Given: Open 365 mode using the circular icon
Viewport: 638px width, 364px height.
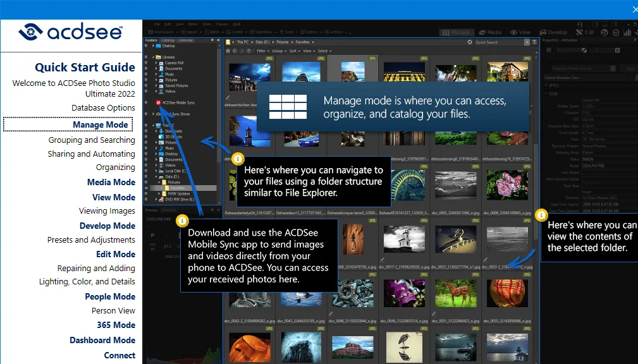Looking at the screenshot, I should [x=616, y=32].
